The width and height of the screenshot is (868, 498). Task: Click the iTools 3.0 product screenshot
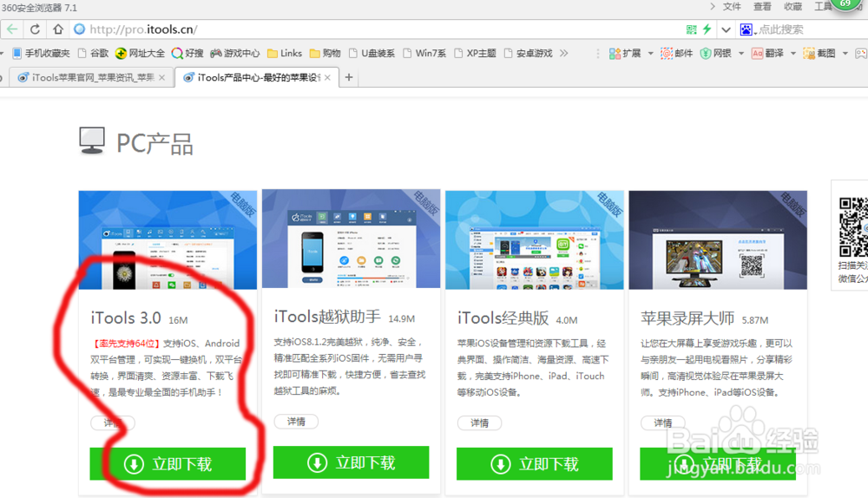(x=168, y=239)
